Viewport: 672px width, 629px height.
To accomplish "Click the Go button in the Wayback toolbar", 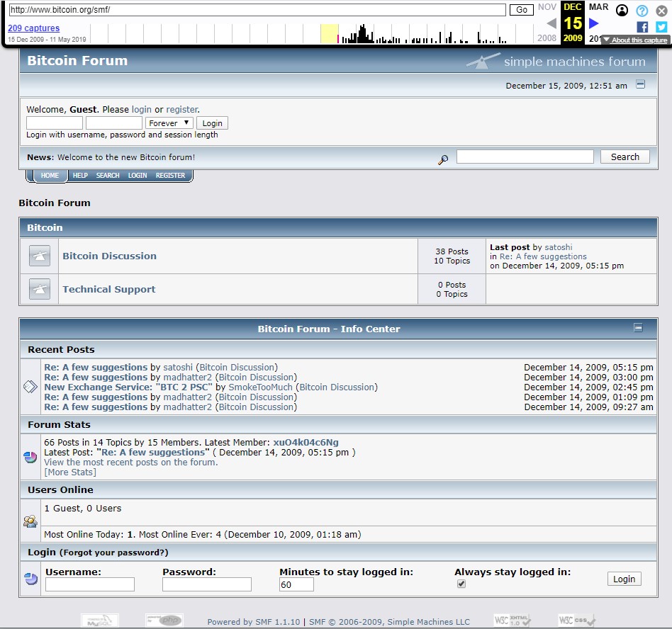I will [522, 10].
